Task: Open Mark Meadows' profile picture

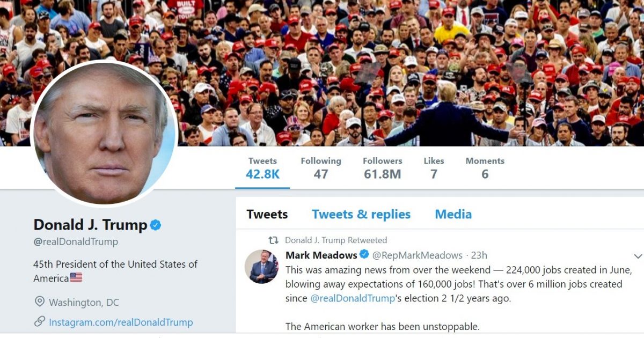Action: click(x=261, y=267)
